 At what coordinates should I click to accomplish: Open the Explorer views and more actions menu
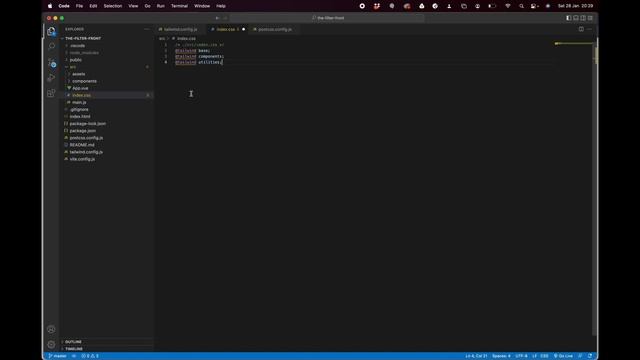tap(147, 29)
